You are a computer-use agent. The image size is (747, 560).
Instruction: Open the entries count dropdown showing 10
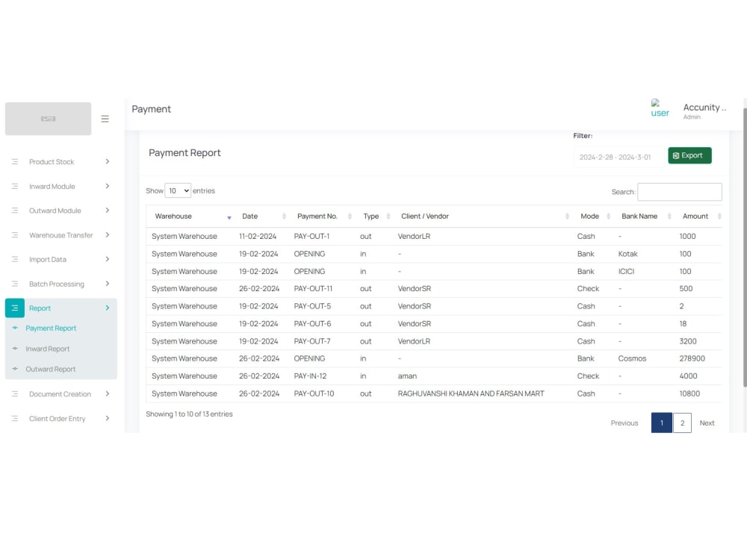coord(177,190)
